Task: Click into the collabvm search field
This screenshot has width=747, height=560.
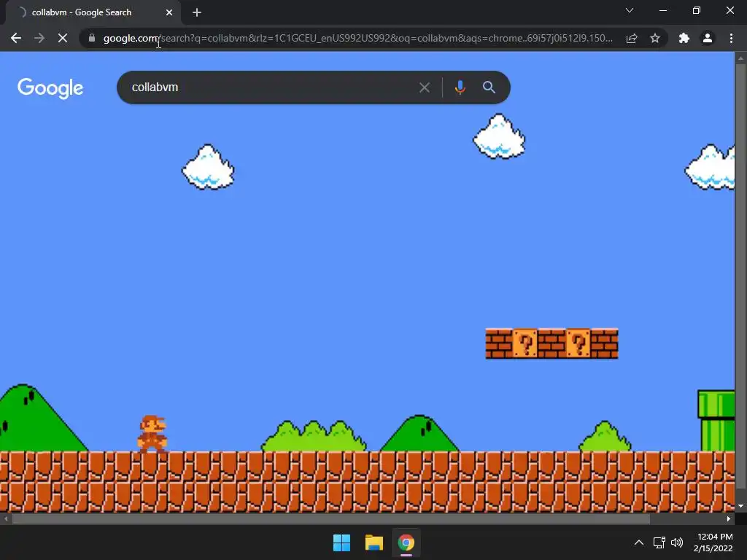Action: tap(271, 87)
